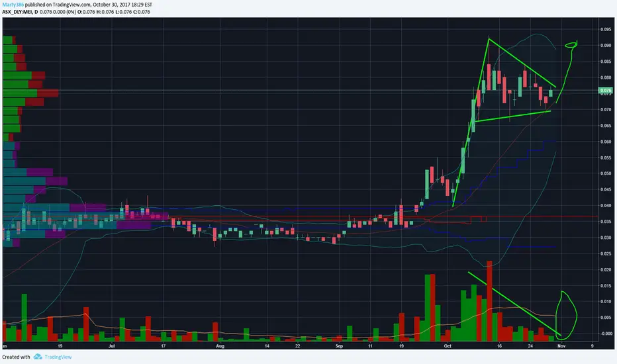Select the ASX_DLY:MEI symbol title

coord(17,12)
